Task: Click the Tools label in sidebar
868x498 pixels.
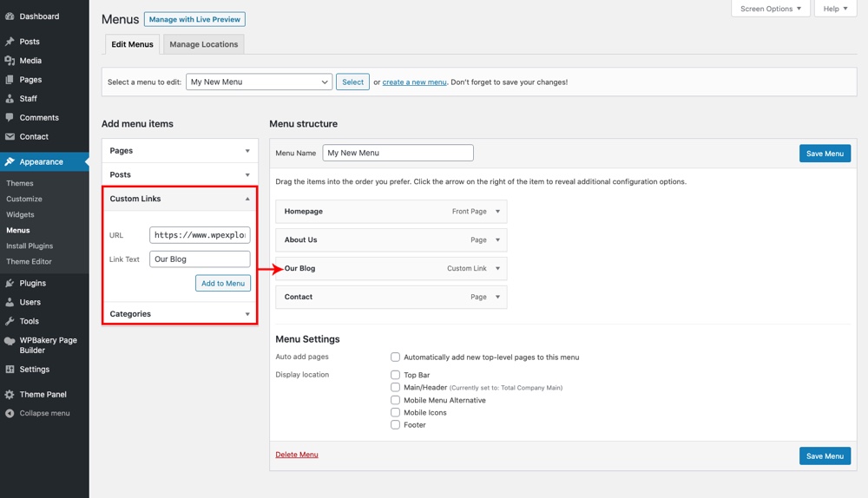Action: pos(30,321)
